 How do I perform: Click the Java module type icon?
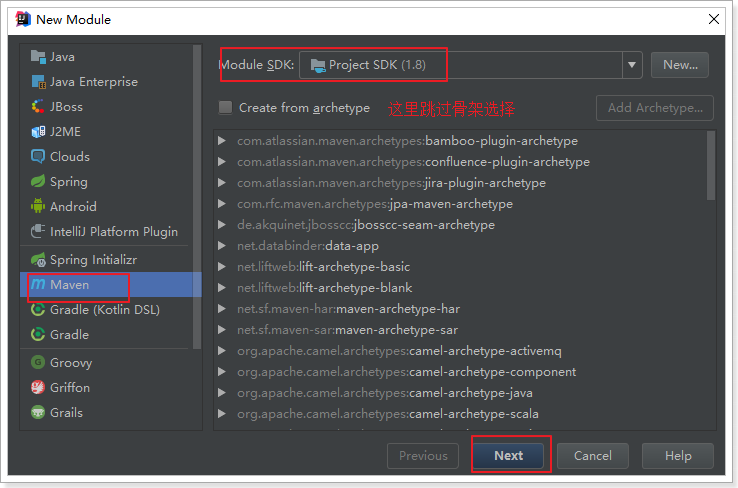pyautogui.click(x=38, y=57)
